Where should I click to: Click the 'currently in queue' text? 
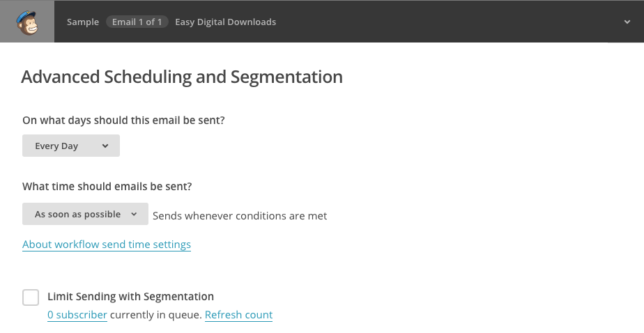155,315
